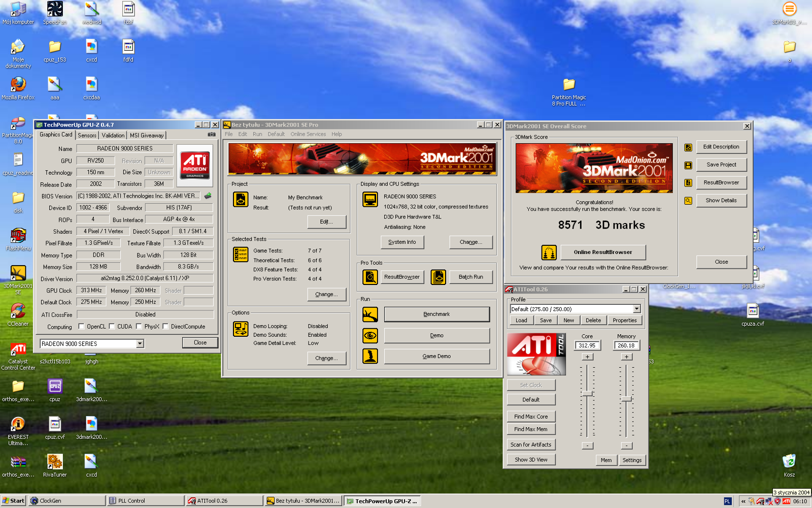812x508 pixels.
Task: Click Show 3D View button
Action: pos(531,460)
